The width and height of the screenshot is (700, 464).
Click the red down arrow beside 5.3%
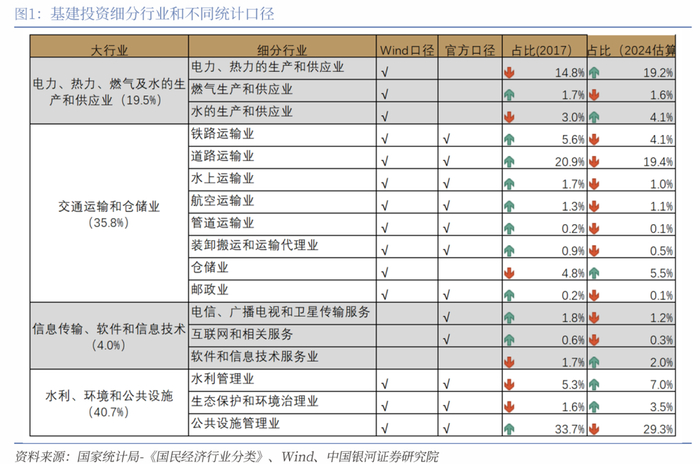point(509,385)
